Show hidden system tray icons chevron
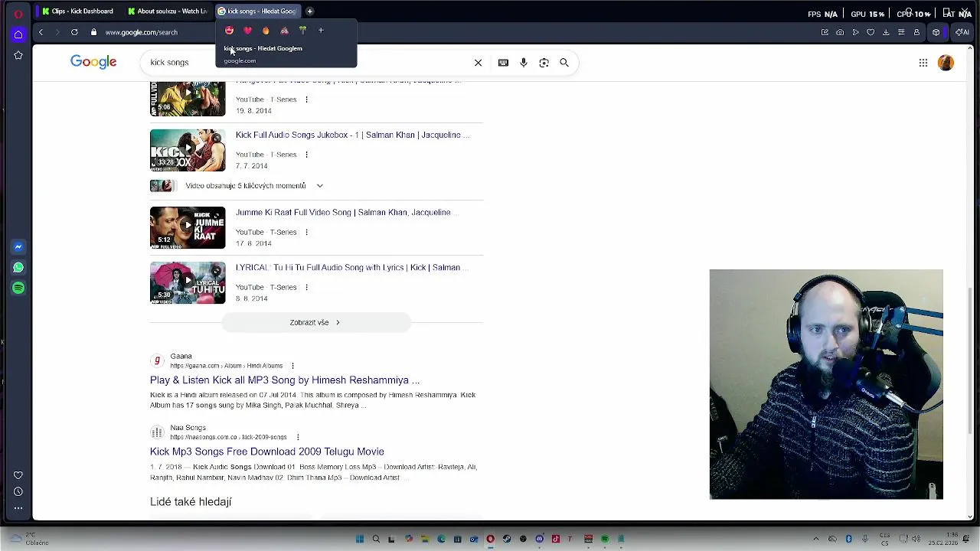 pyautogui.click(x=816, y=540)
